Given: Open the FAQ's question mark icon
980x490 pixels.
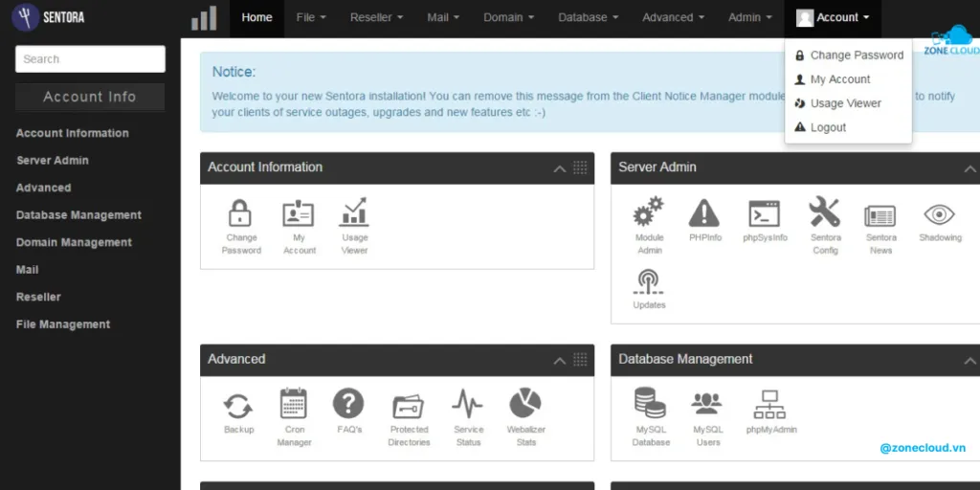Looking at the screenshot, I should coord(348,404).
